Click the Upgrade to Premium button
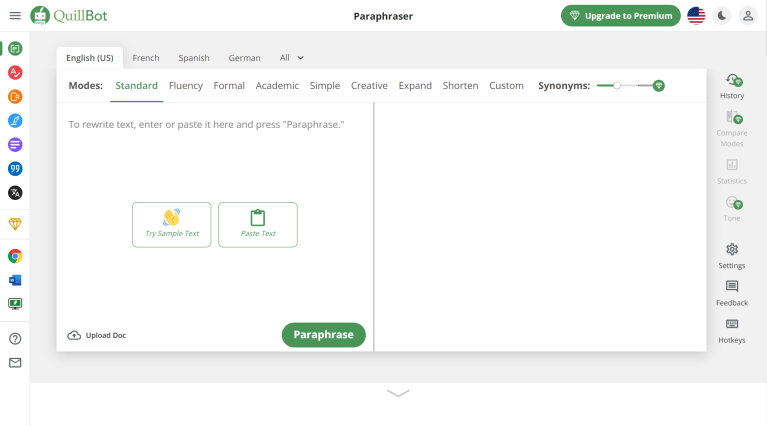 [x=621, y=16]
